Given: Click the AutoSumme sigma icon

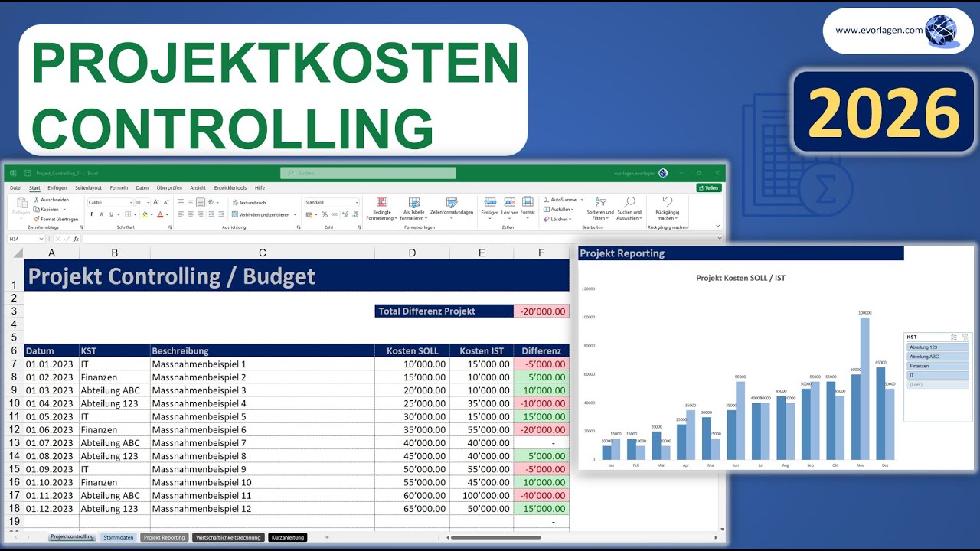Looking at the screenshot, I should [546, 200].
